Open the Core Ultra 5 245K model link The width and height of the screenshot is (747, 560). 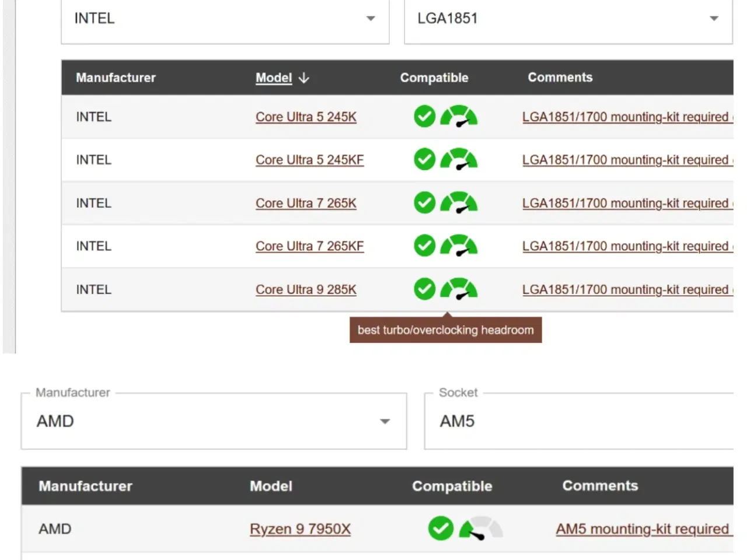point(306,117)
